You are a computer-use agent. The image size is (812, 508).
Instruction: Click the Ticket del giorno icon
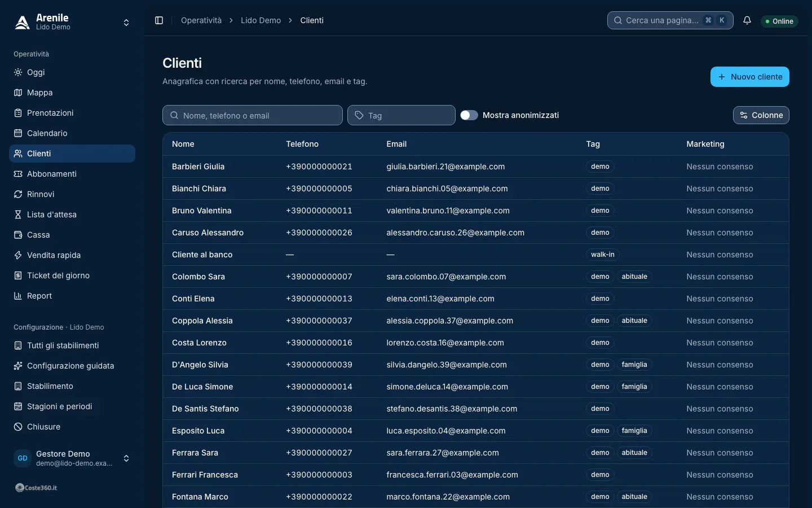tap(18, 275)
